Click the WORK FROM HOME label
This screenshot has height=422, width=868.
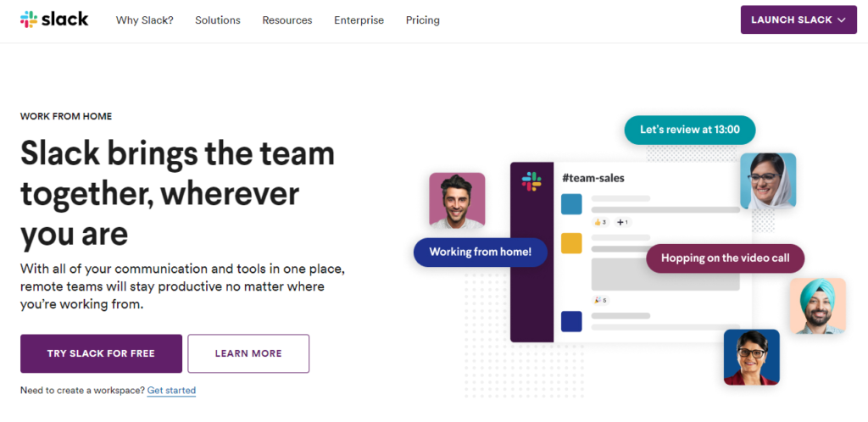66,117
